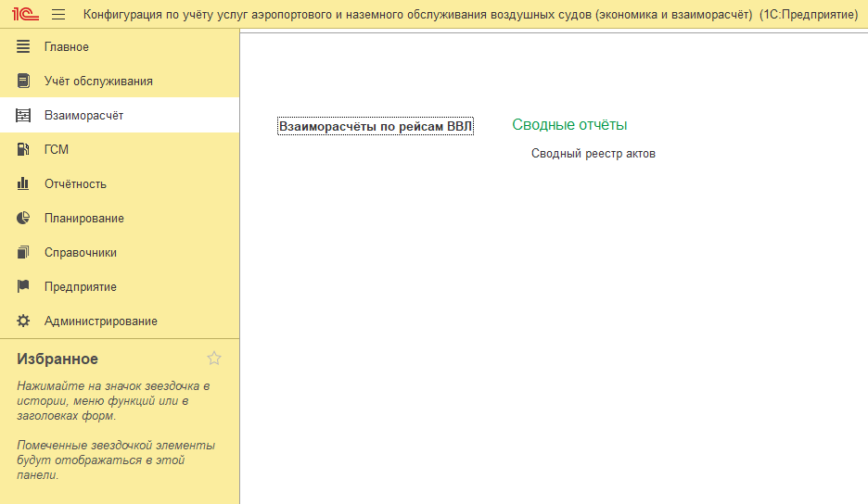Open the Главное section
Image resolution: width=868 pixels, height=504 pixels.
click(x=120, y=47)
